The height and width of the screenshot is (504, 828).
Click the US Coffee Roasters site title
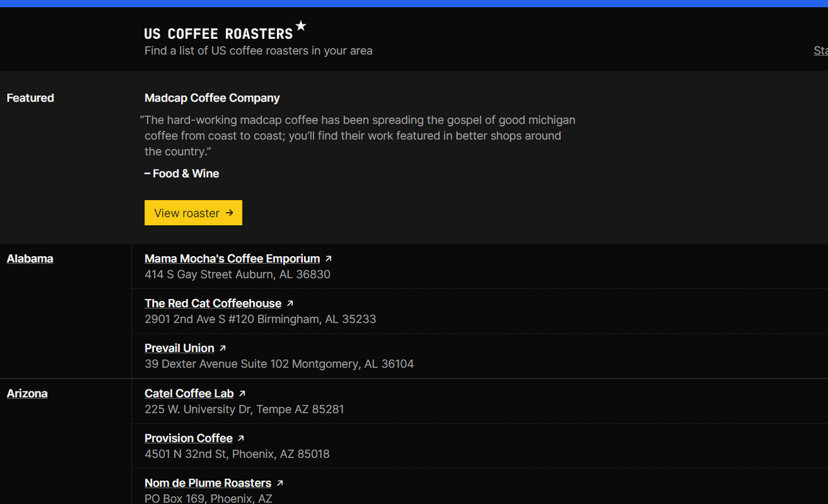coord(219,34)
